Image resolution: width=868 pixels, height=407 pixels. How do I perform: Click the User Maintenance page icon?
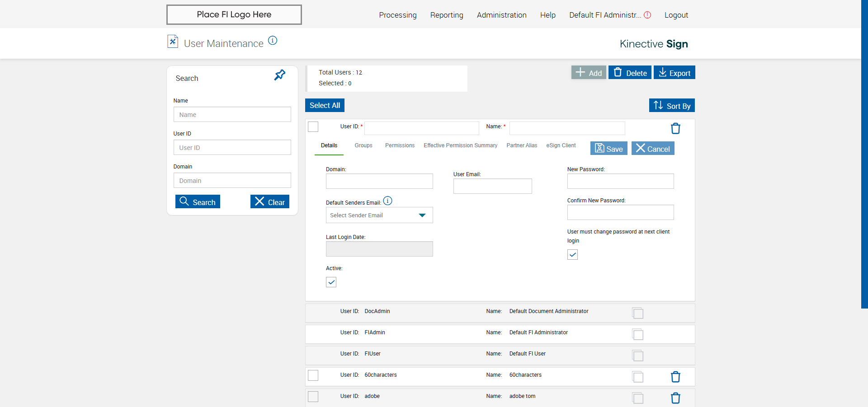[x=173, y=42]
